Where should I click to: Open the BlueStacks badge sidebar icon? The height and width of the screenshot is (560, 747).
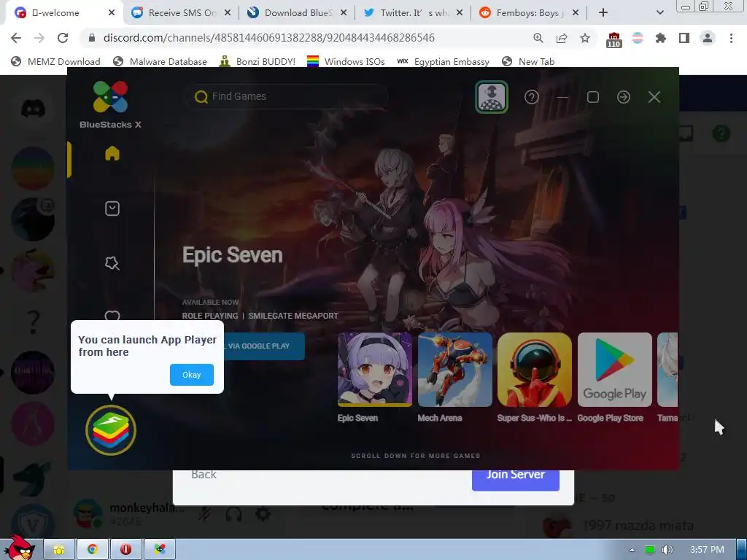tap(112, 262)
